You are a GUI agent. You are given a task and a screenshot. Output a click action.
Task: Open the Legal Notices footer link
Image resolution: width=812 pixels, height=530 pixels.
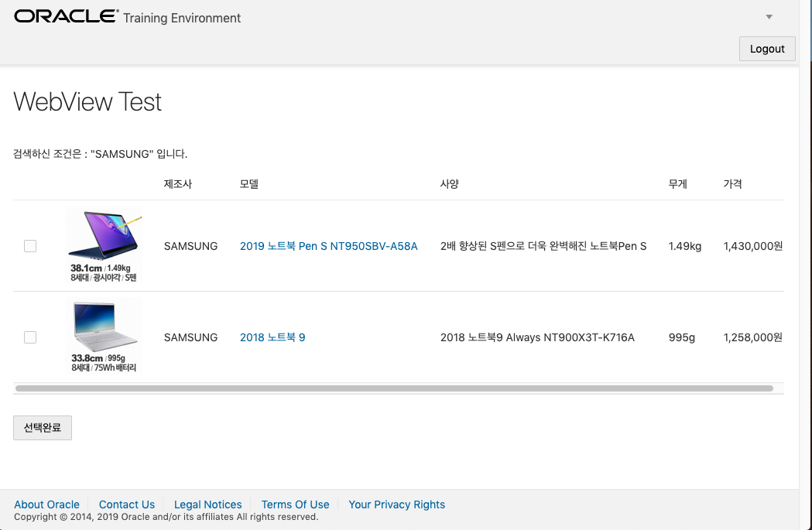tap(207, 504)
